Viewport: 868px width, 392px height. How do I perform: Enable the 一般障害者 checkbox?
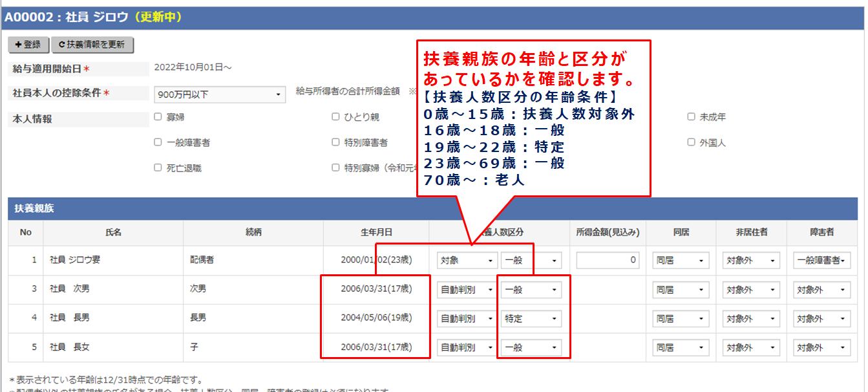pos(156,142)
